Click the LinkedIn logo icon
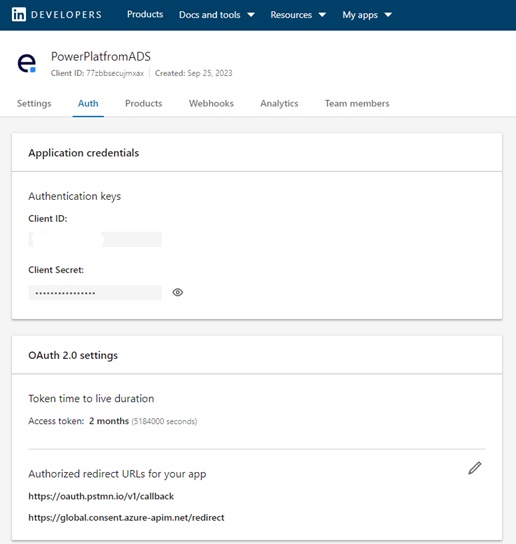This screenshot has width=516, height=544. point(19,15)
